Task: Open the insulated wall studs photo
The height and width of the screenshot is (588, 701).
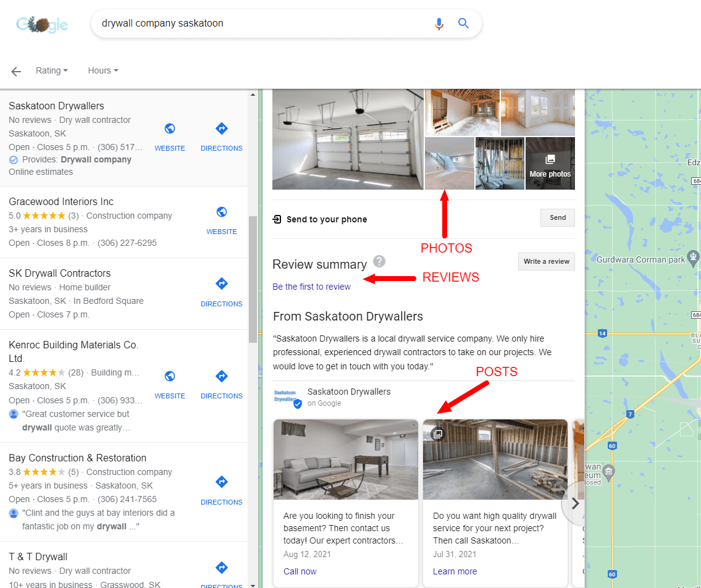Action: tap(500, 163)
